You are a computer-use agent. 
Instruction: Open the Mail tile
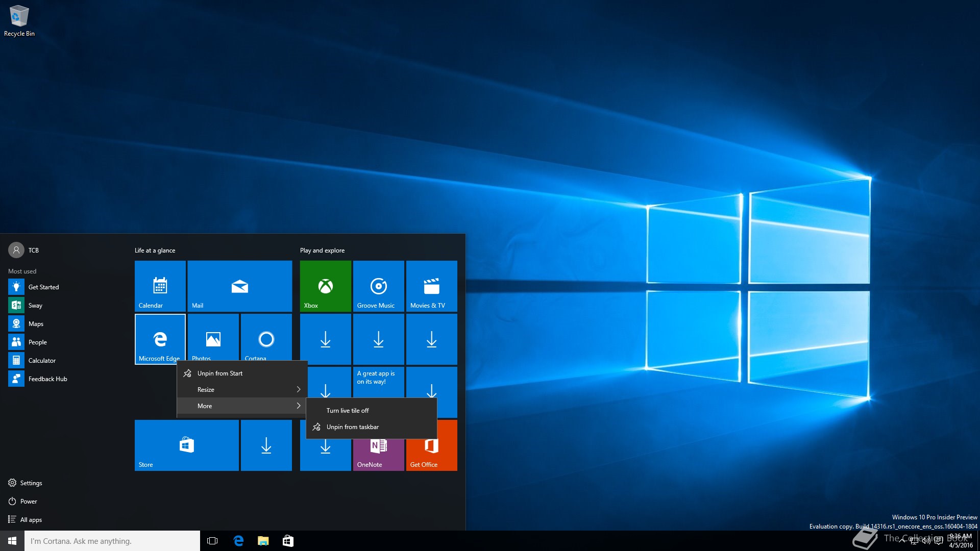pyautogui.click(x=240, y=286)
